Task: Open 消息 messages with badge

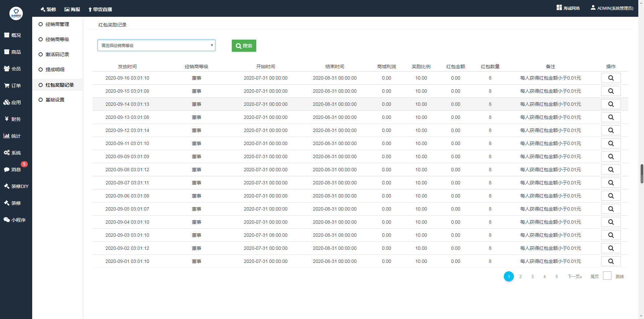Action: [12, 170]
